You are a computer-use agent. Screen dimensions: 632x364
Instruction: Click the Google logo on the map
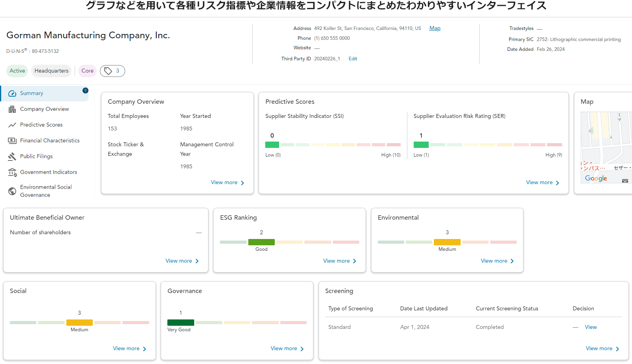pos(596,178)
